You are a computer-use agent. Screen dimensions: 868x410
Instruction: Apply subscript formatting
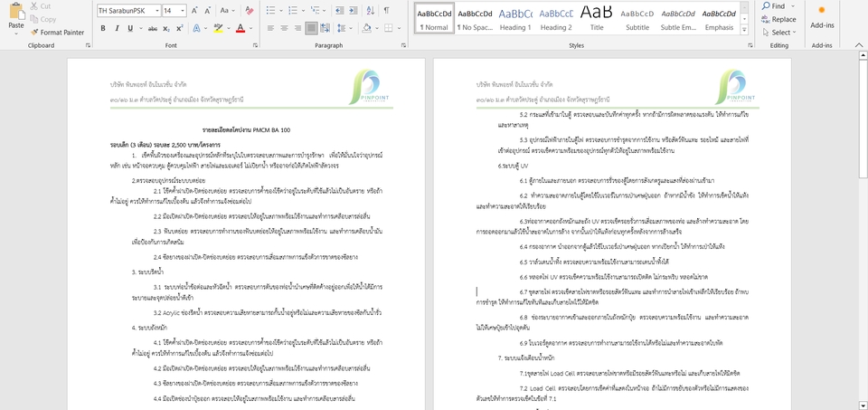click(x=166, y=28)
